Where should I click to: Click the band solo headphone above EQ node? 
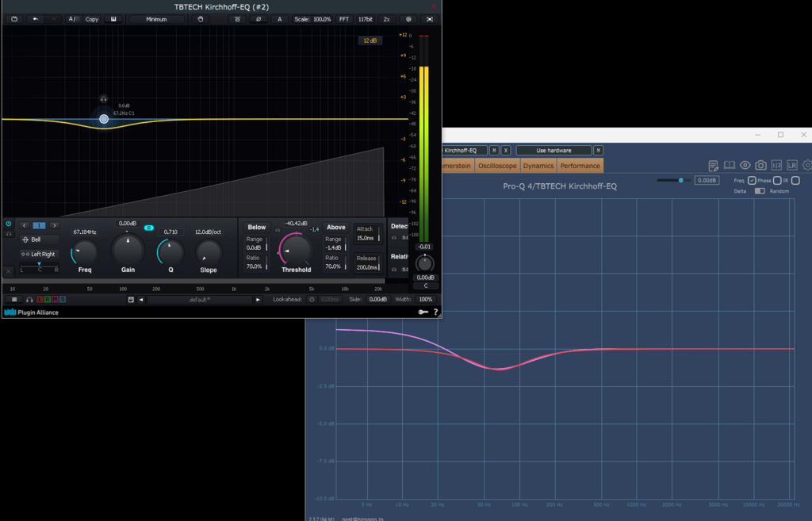(x=104, y=99)
